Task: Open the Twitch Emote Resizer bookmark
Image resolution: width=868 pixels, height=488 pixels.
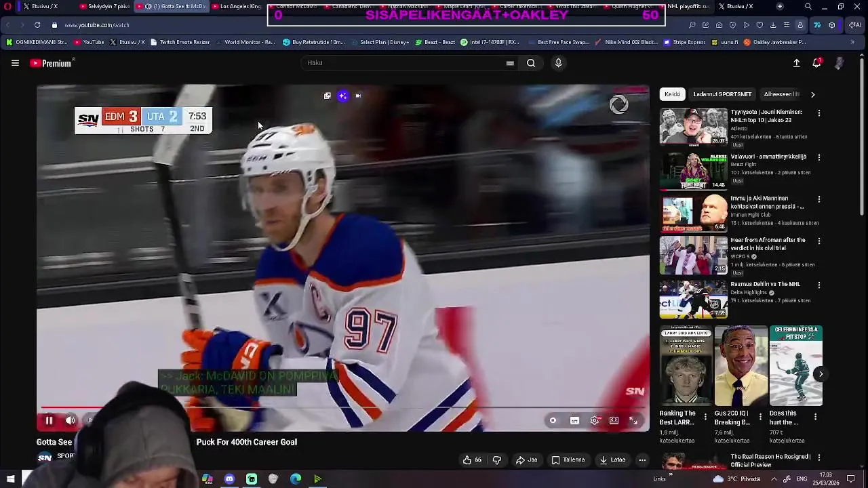Action: coord(180,42)
